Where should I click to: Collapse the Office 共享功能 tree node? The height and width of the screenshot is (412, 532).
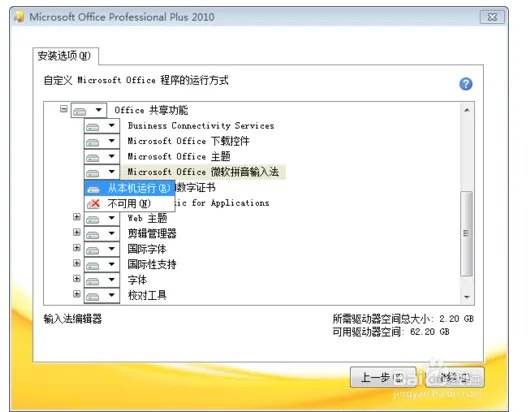(63, 109)
